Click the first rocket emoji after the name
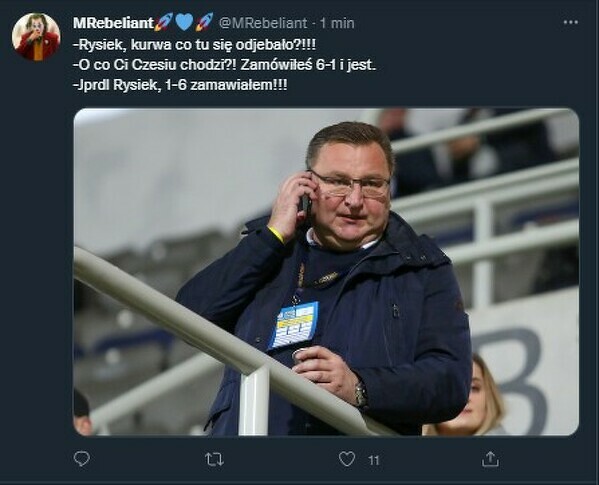The height and width of the screenshot is (485, 599). click(x=164, y=22)
